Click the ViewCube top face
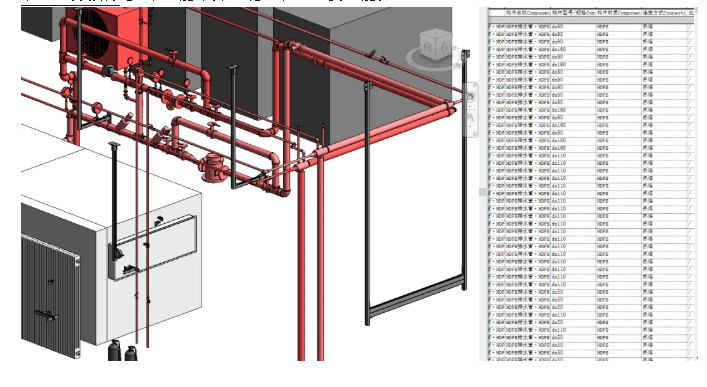707x387 pixels. click(435, 33)
